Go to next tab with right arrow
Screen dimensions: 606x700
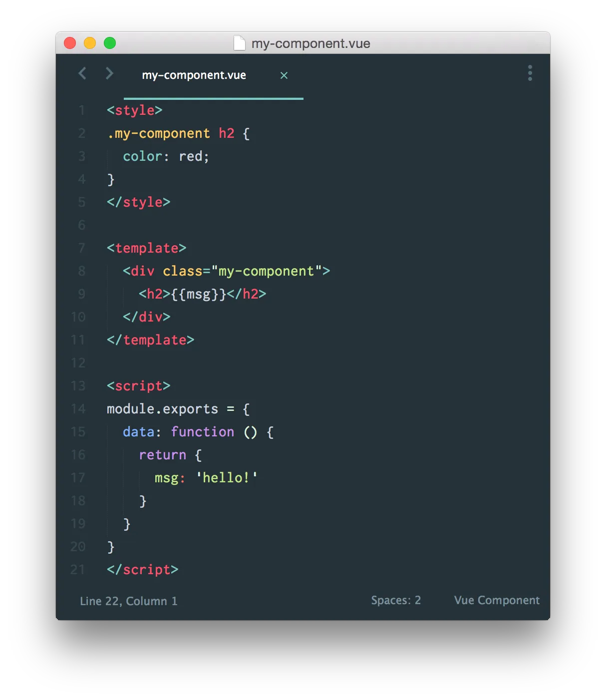109,73
